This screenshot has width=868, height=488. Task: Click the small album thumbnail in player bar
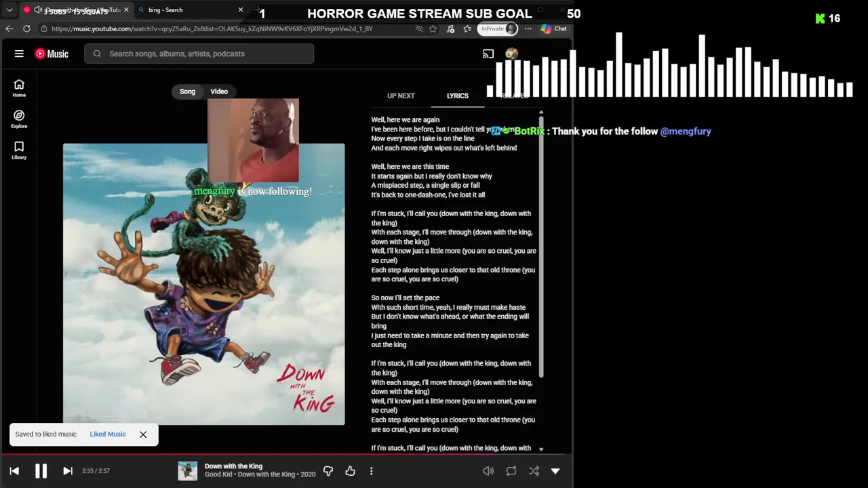coord(188,471)
